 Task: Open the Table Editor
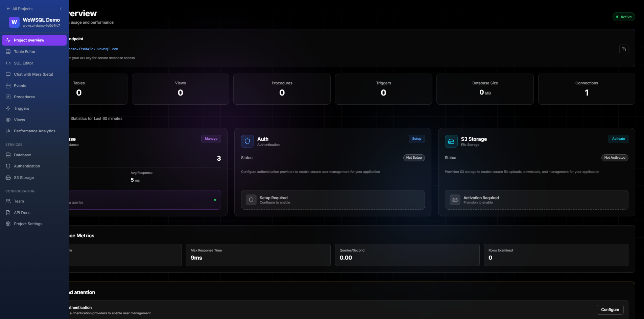point(24,52)
